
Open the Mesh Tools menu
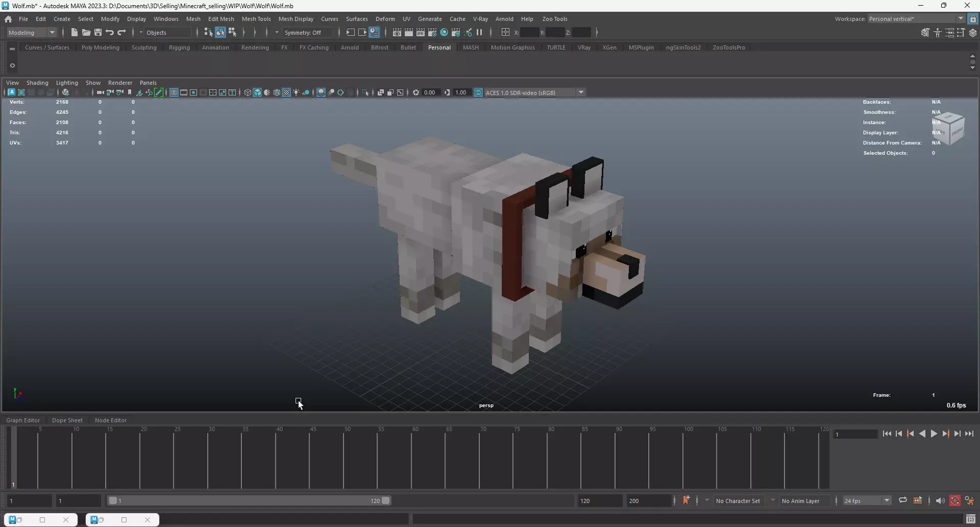tap(256, 19)
